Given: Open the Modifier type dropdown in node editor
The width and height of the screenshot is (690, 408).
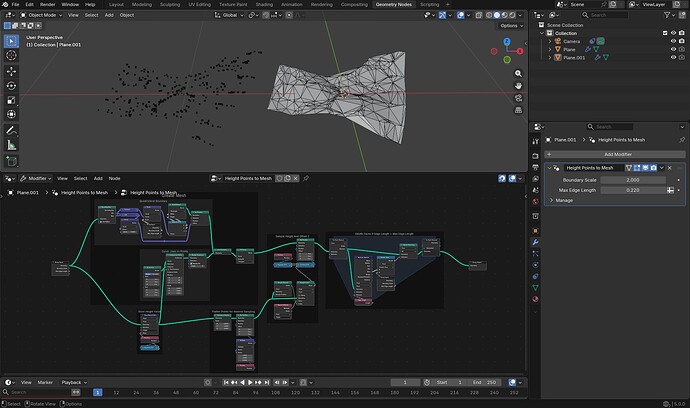Looking at the screenshot, I should coord(36,178).
